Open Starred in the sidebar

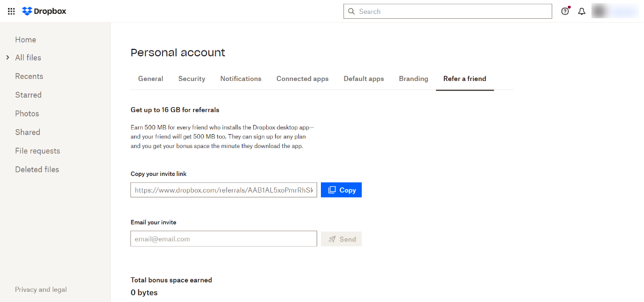28,95
